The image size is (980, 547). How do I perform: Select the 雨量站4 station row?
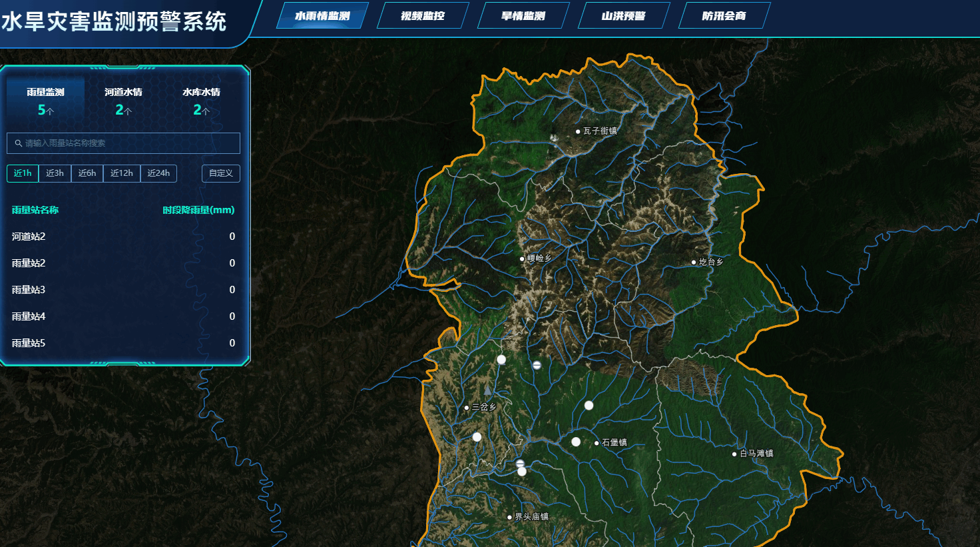(123, 316)
